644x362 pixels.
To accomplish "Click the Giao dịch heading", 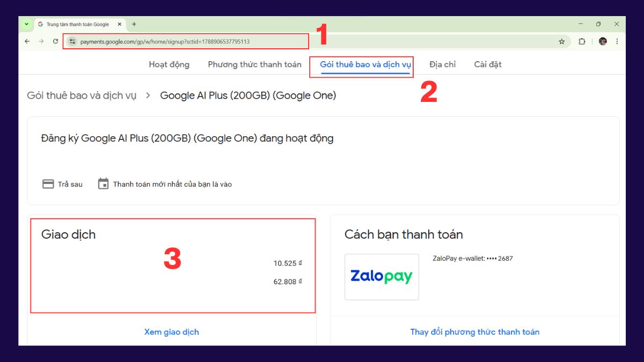I will (69, 234).
